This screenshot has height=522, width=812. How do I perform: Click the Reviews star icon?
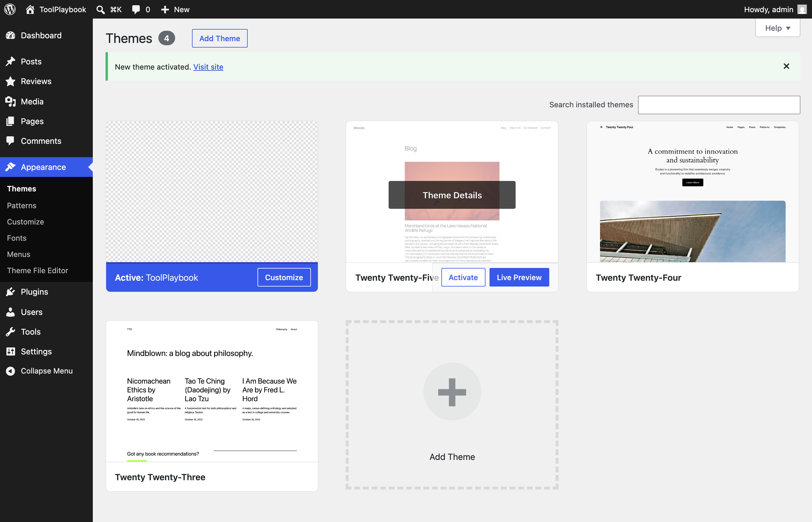coord(10,81)
